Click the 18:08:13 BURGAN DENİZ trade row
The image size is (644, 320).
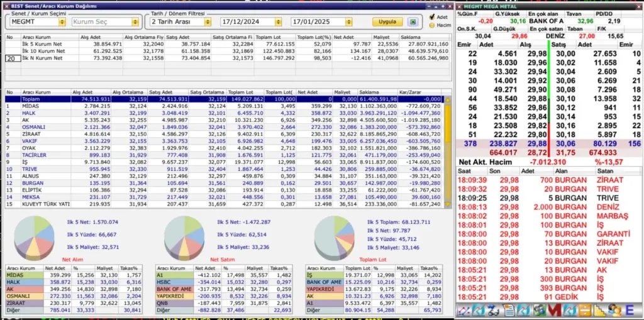click(548, 207)
